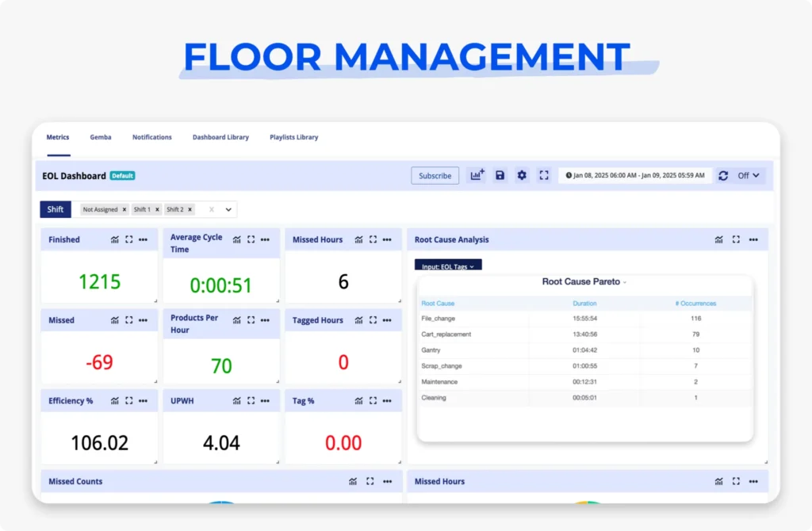Refresh the dashboard data
This screenshot has height=531, width=812.
[x=722, y=175]
